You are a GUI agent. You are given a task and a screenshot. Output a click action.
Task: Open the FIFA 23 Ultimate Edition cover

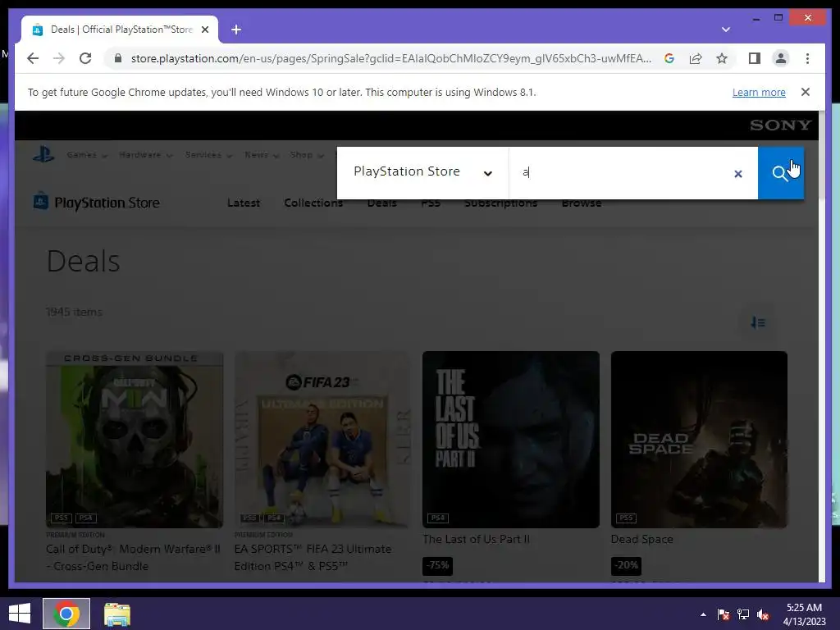click(x=322, y=440)
